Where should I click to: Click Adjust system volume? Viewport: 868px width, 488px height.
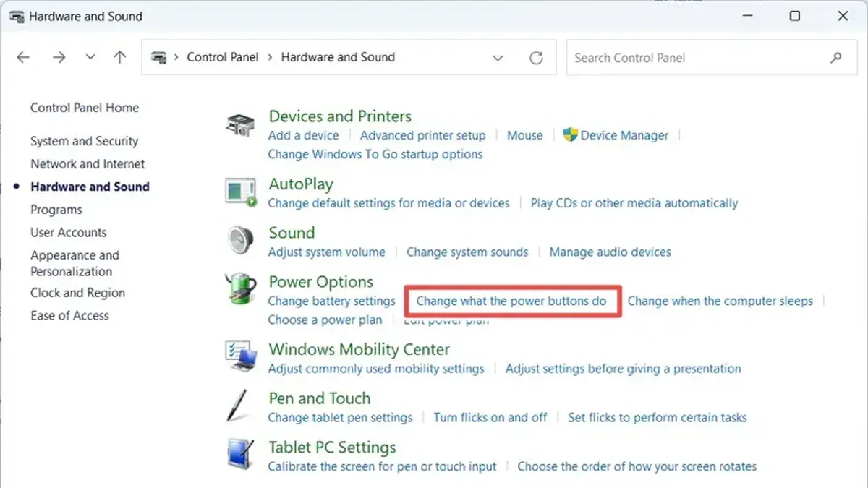click(x=327, y=252)
